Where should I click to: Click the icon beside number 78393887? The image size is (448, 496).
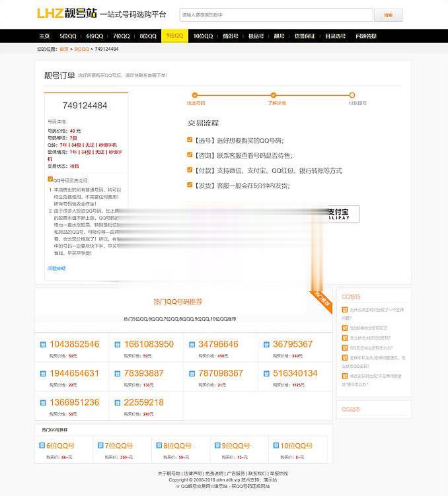coord(118,374)
